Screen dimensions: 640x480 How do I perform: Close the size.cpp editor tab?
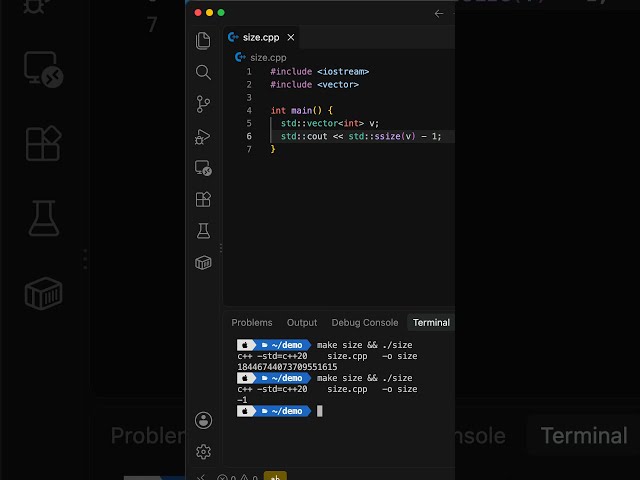point(291,38)
